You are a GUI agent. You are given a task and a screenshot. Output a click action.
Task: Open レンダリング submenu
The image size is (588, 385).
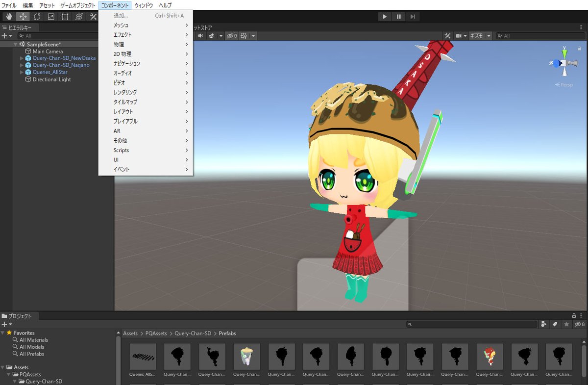[x=146, y=92]
